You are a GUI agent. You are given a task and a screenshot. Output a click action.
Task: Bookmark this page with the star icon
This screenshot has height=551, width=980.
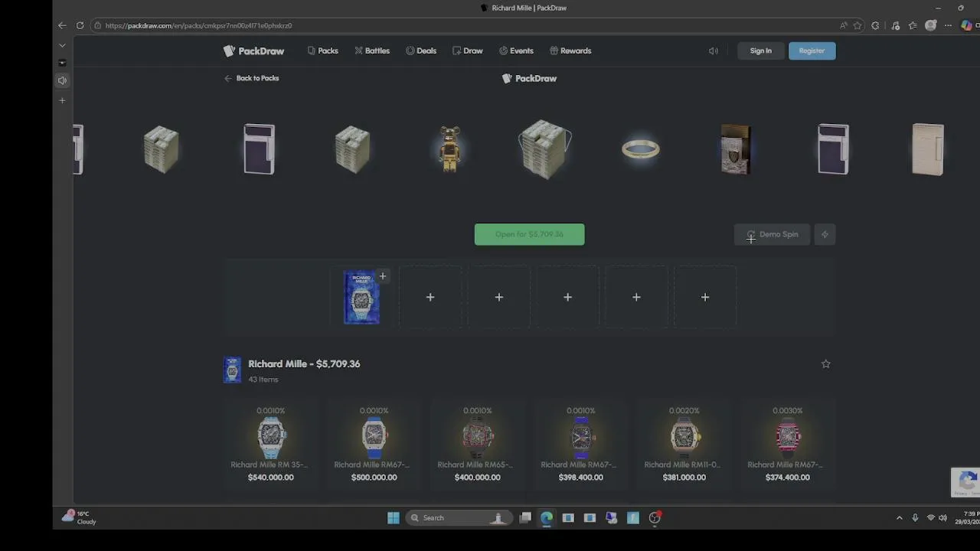[857, 25]
